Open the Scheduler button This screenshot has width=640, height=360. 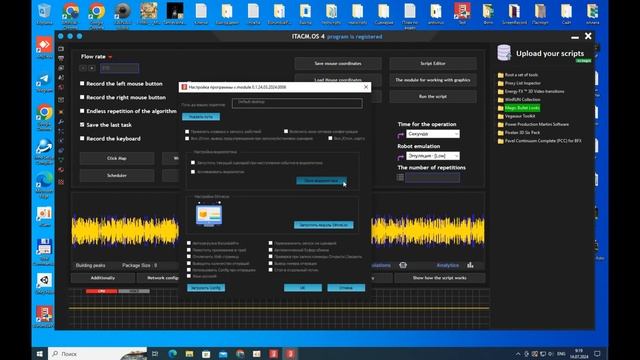[117, 176]
